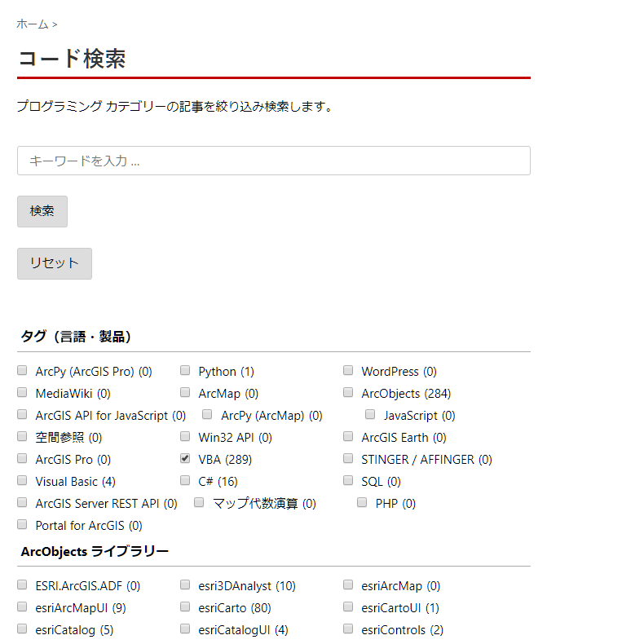
Task: Click the 検索 button
Action: [x=42, y=211]
